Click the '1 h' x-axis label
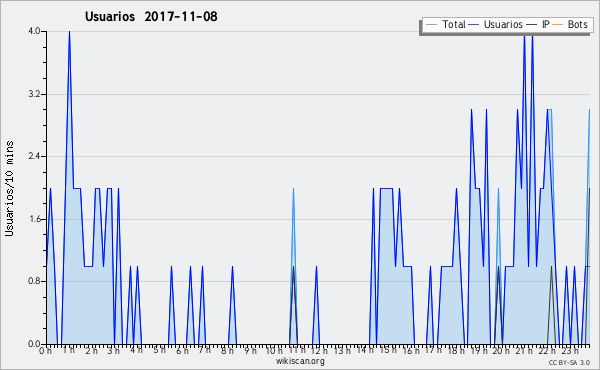The height and width of the screenshot is (370, 600). [x=68, y=350]
